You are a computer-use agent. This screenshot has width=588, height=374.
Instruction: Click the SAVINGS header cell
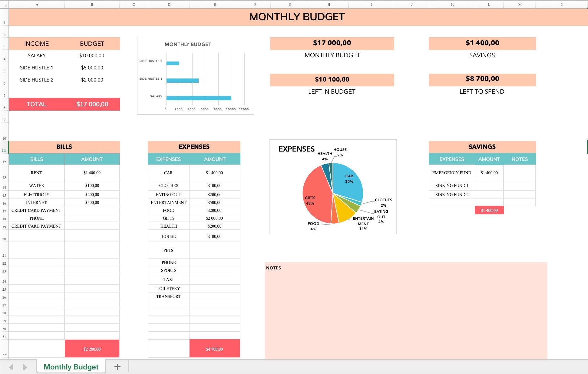[482, 147]
